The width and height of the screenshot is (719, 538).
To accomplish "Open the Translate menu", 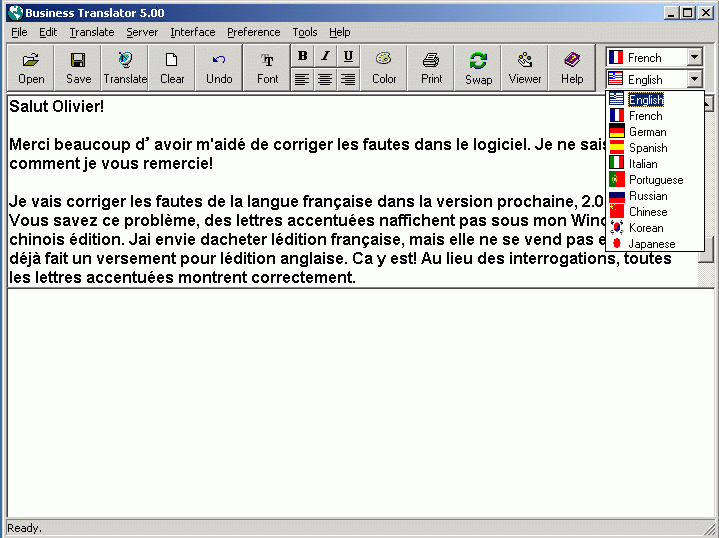I will [x=92, y=32].
